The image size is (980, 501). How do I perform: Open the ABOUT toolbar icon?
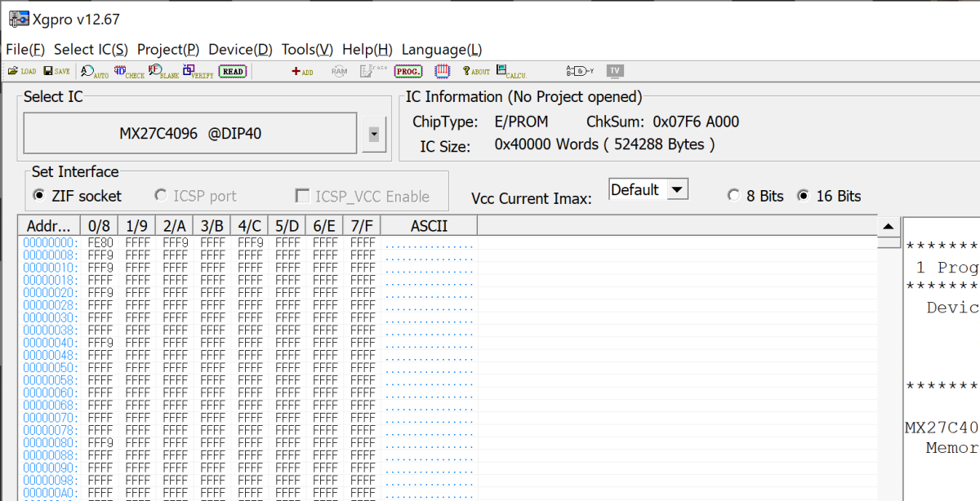476,71
